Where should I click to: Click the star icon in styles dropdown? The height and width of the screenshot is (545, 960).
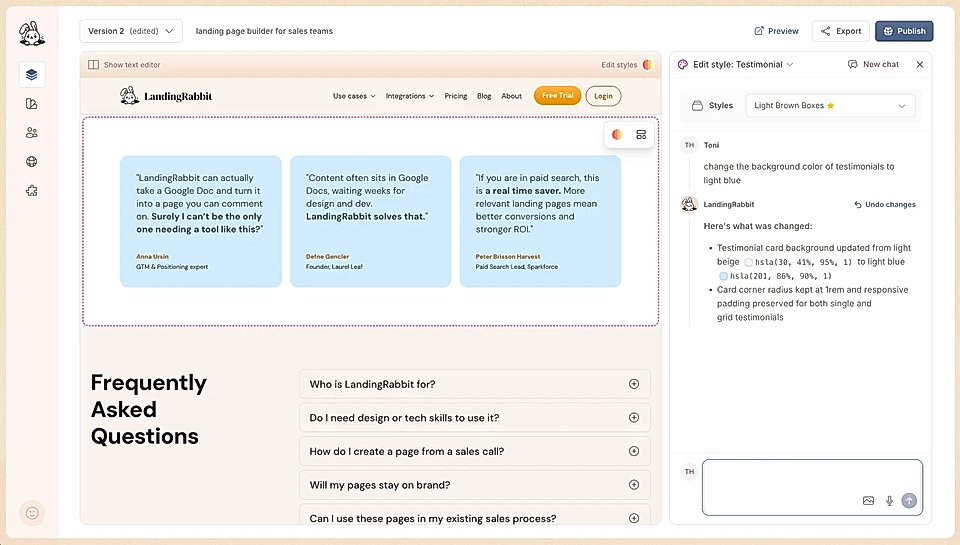tap(831, 105)
